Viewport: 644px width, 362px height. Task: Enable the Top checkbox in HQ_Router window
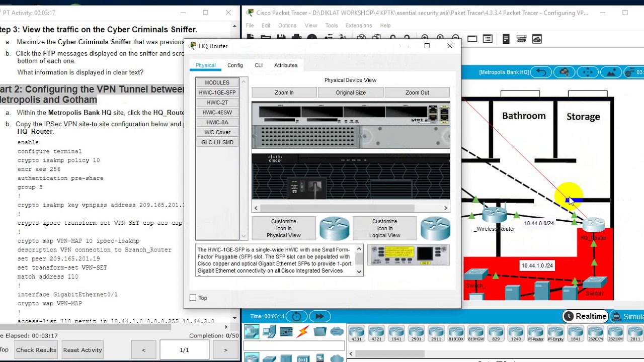(x=193, y=298)
